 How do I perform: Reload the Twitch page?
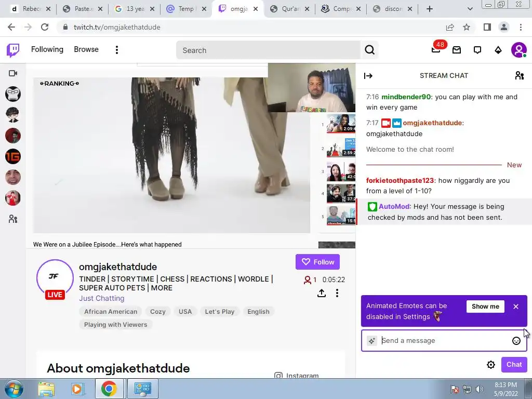click(x=45, y=27)
